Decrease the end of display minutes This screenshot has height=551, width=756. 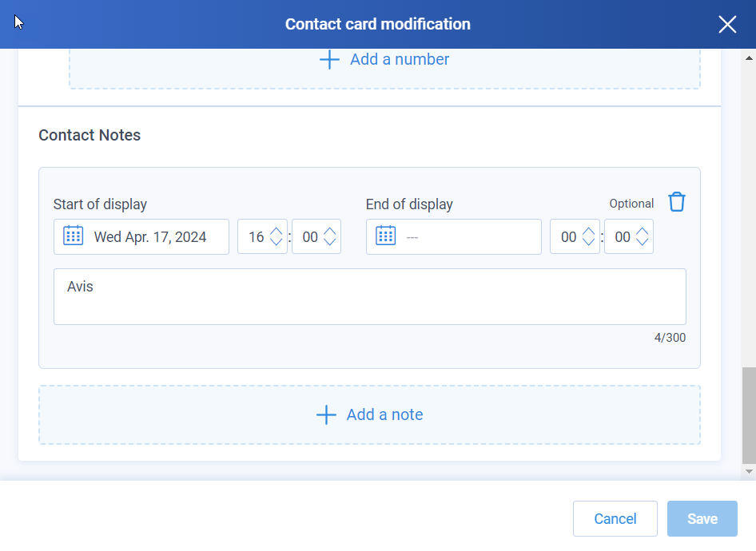643,241
